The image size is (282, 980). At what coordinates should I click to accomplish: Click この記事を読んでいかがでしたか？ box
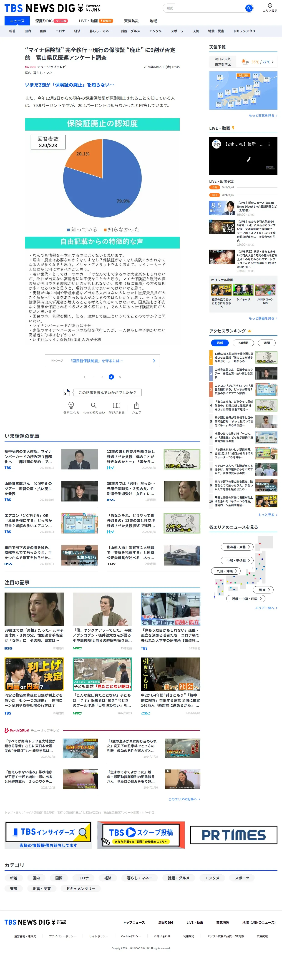[107, 392]
